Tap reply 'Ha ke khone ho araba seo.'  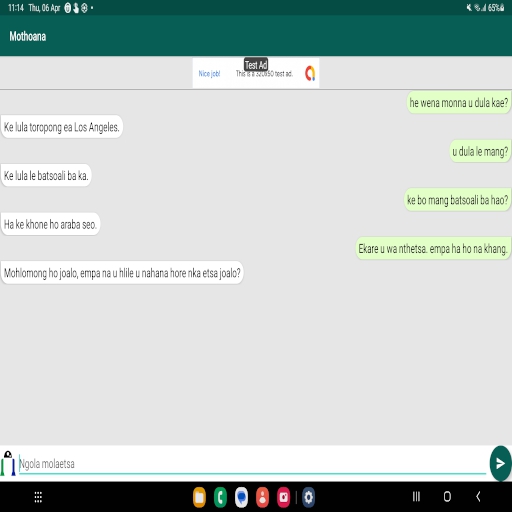50,224
